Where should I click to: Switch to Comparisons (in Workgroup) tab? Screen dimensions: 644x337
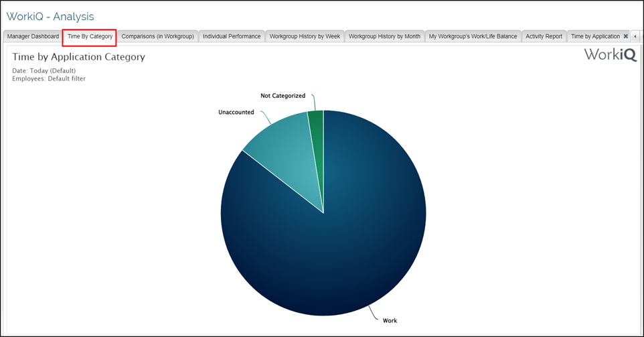pos(158,36)
